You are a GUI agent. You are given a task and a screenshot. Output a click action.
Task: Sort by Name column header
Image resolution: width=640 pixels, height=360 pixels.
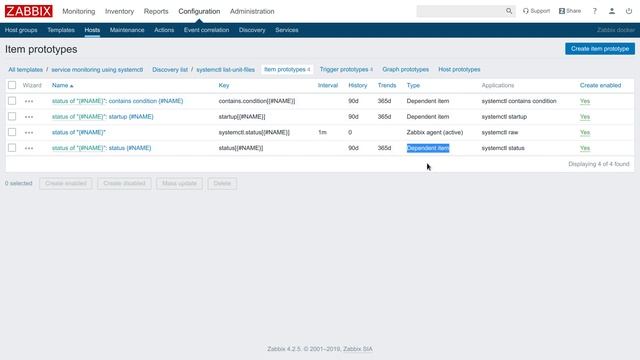pos(62,85)
